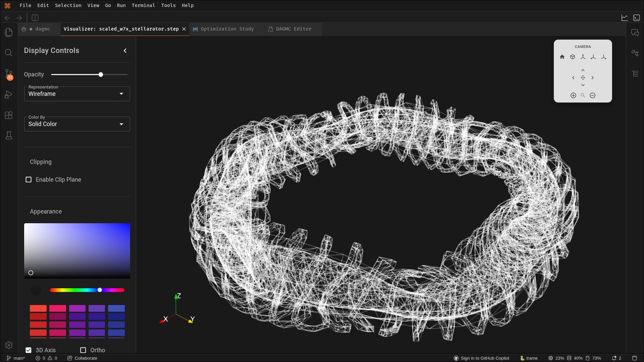Open the chat bubbles icon in the right sidebar
The width and height of the screenshot is (644, 362).
(635, 33)
